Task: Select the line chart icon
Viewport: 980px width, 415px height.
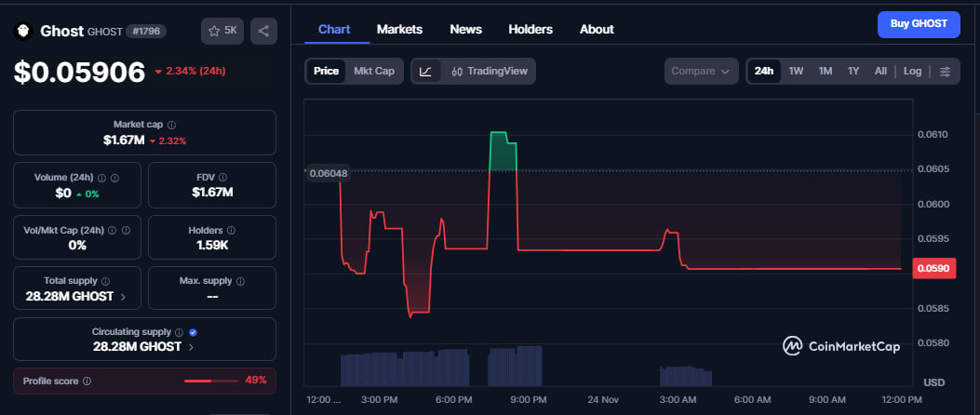Action: tap(426, 72)
